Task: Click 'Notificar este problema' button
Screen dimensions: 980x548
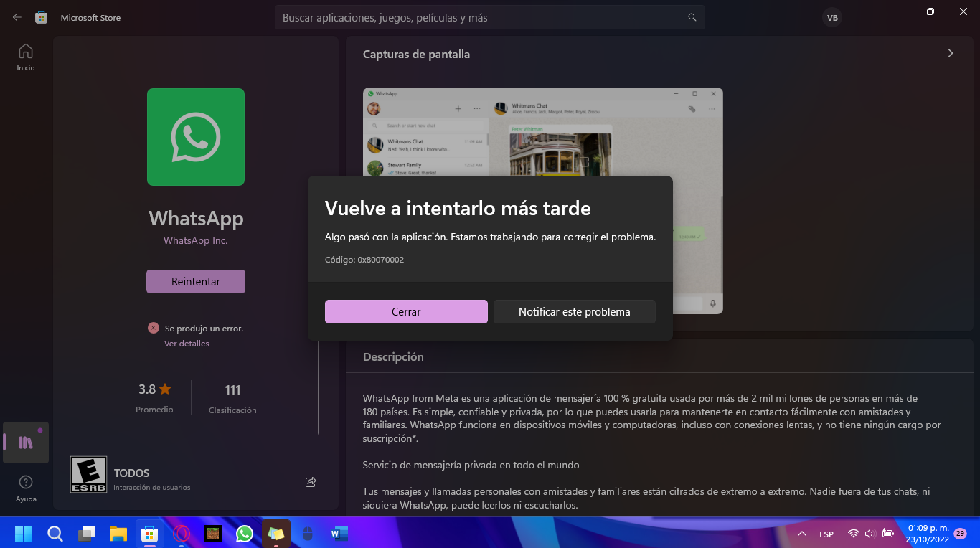Action: [575, 312]
